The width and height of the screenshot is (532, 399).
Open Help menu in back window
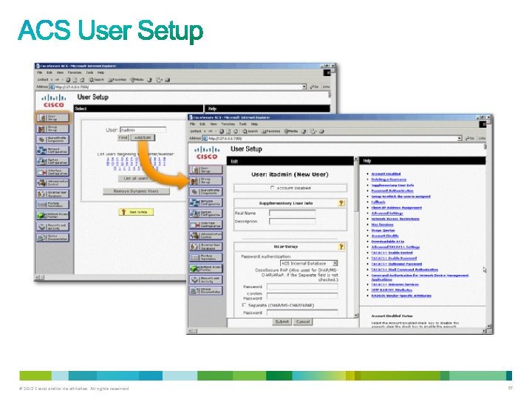click(x=100, y=72)
